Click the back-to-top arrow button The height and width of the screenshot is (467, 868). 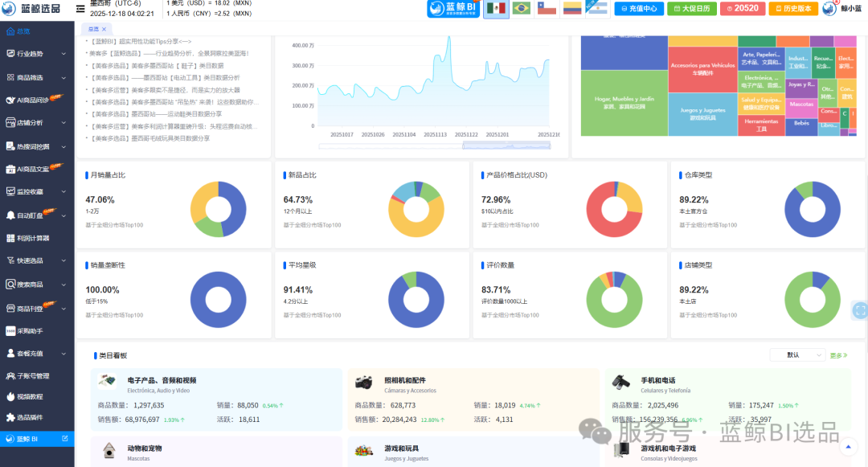click(848, 447)
